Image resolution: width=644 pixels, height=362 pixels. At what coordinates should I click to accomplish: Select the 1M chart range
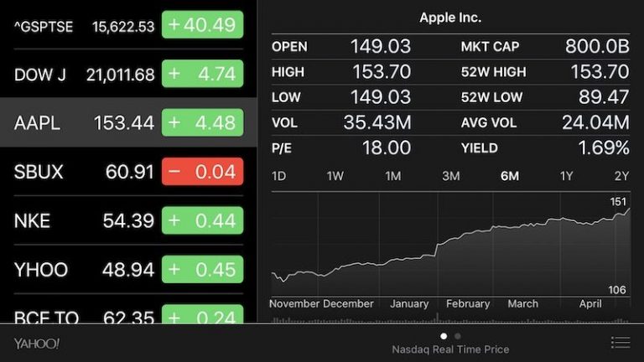coord(392,176)
